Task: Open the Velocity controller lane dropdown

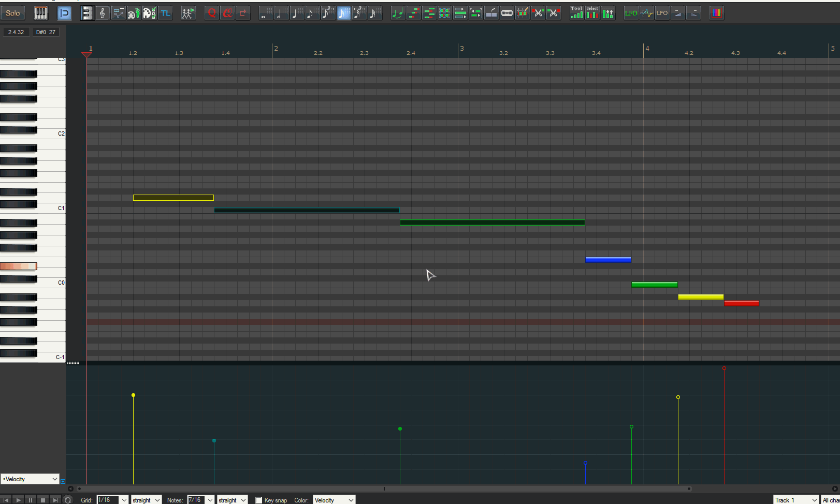Action: pyautogui.click(x=30, y=479)
